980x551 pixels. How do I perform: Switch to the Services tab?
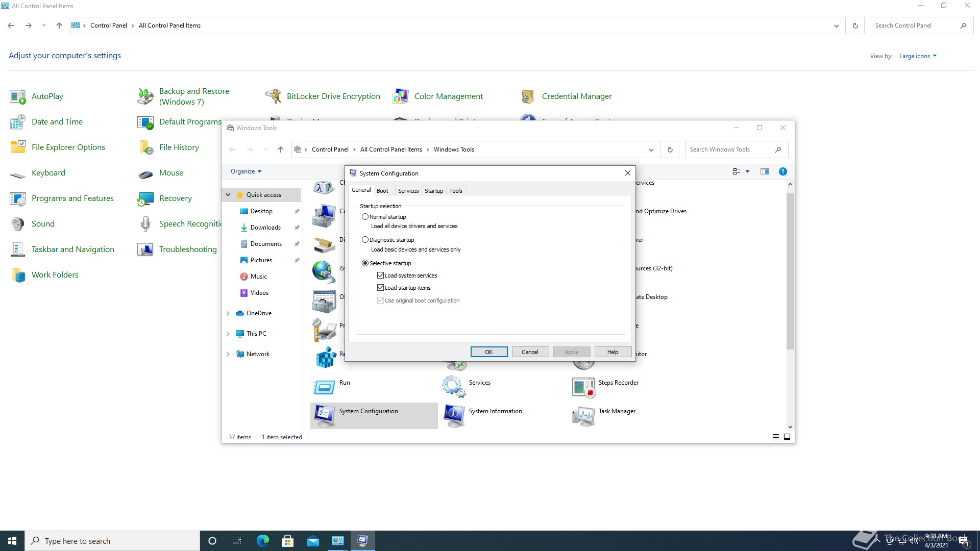click(408, 191)
